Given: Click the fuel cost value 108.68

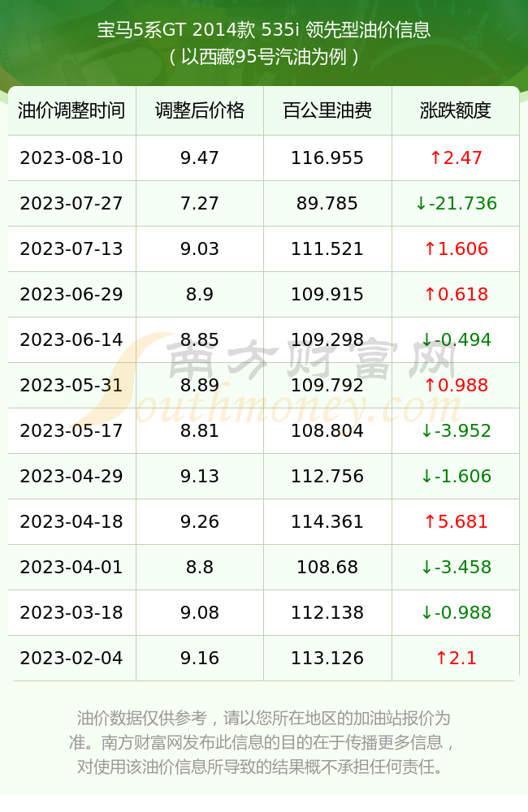Looking at the screenshot, I should coord(327,567).
